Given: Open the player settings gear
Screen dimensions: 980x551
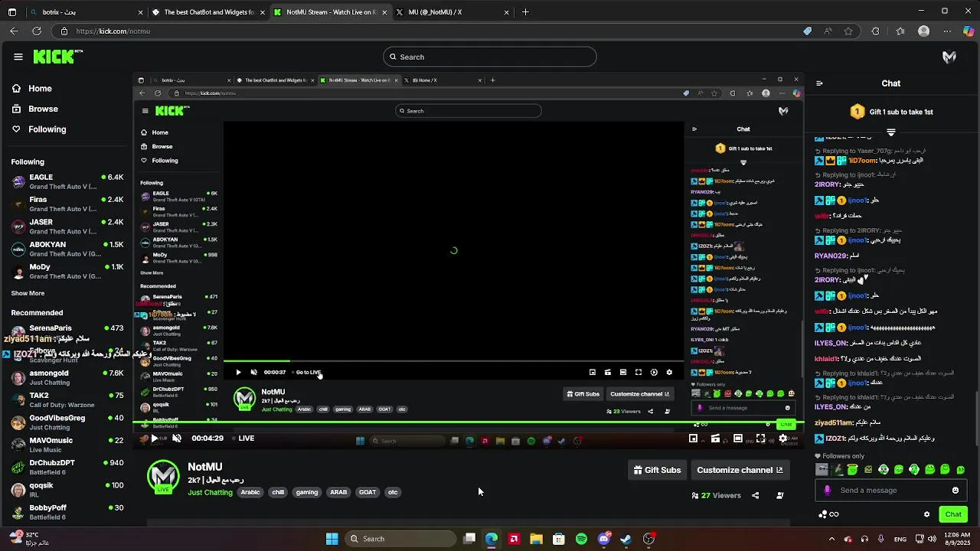Looking at the screenshot, I should [782, 439].
